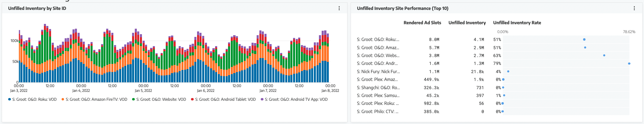The height and width of the screenshot is (124, 644).
Task: Click the 2.7M unfilled inventory value
Action: (x=479, y=56)
